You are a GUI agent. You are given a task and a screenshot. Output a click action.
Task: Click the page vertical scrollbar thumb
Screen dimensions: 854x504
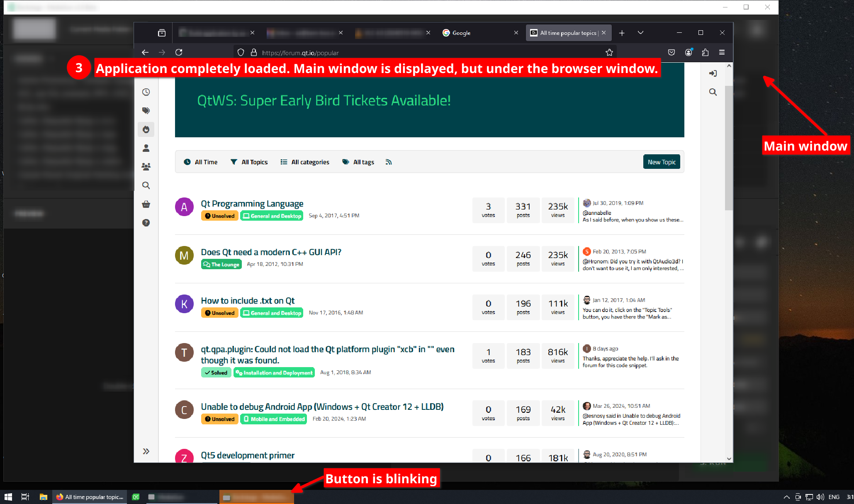pos(729,147)
